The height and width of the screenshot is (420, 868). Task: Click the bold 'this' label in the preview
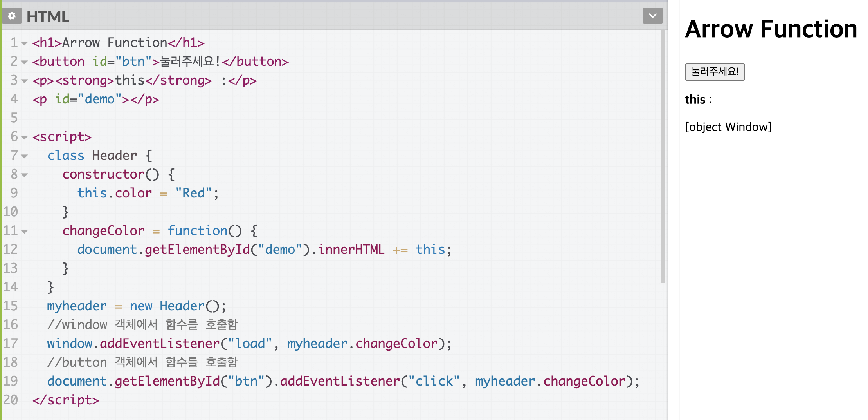coord(695,100)
